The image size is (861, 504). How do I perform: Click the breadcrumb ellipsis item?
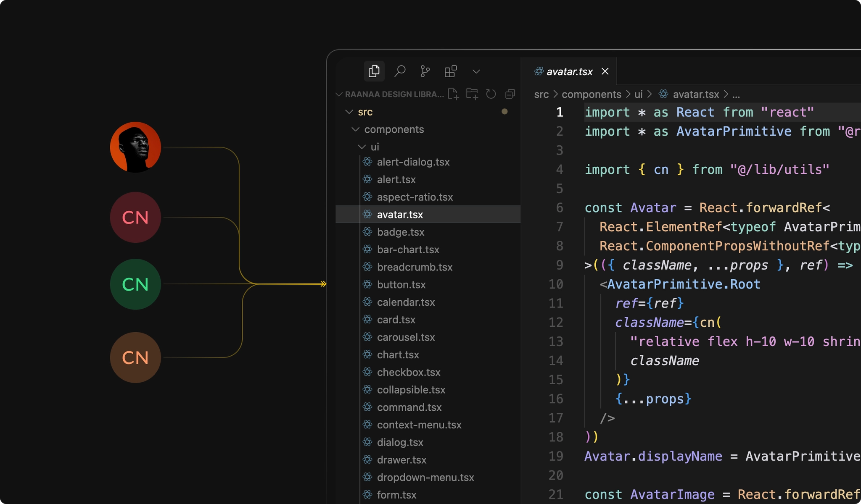[736, 95]
